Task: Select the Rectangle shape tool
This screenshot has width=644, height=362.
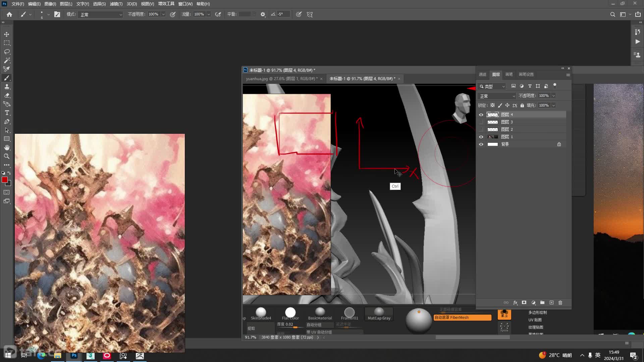Action: [x=7, y=139]
